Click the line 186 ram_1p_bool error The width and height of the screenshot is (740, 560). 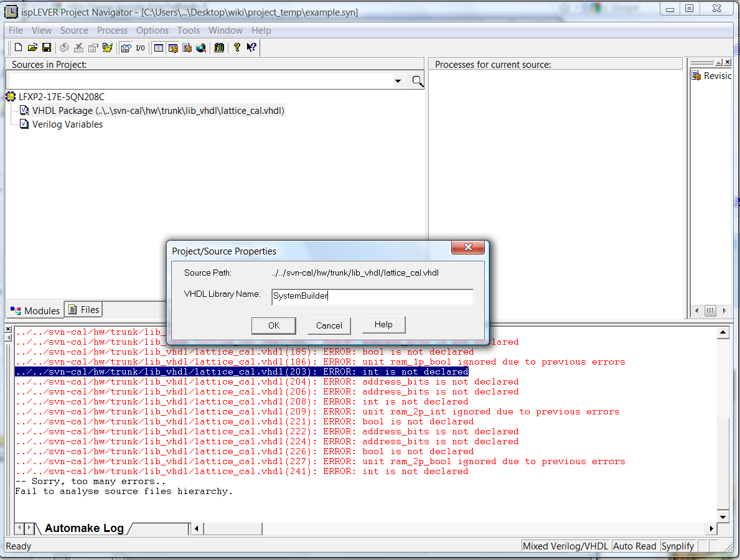tap(321, 362)
